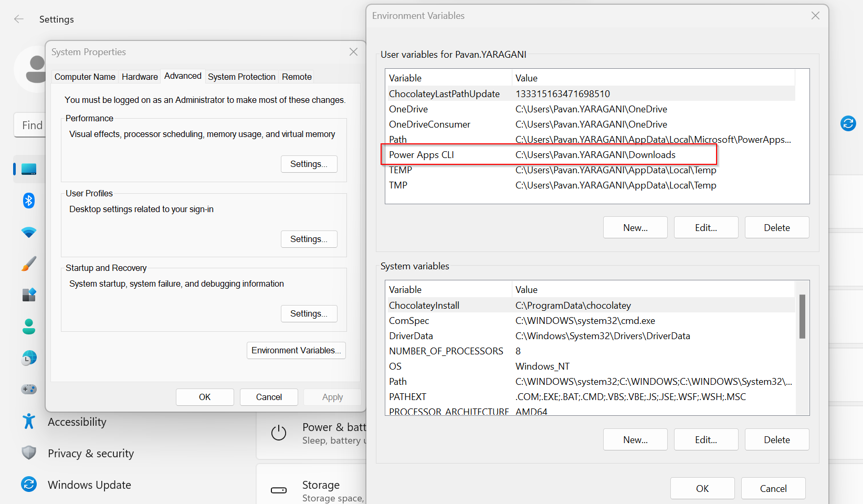Click the system variables list scrollbar
863x504 pixels.
[x=802, y=316]
